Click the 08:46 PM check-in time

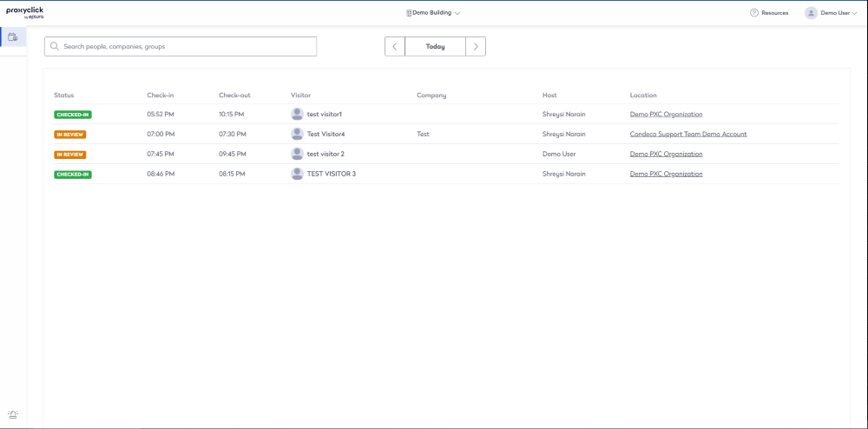tap(161, 174)
